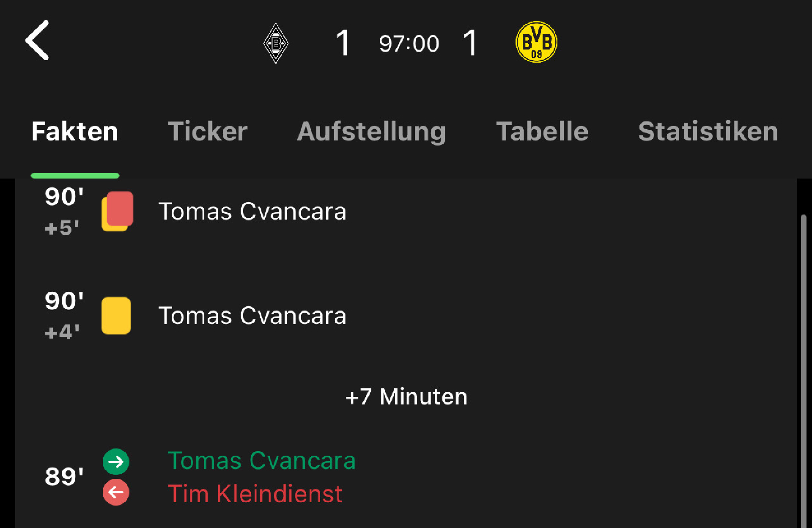This screenshot has height=528, width=812.
Task: Click the +7 Minuten stoppage time notice
Action: point(406,397)
